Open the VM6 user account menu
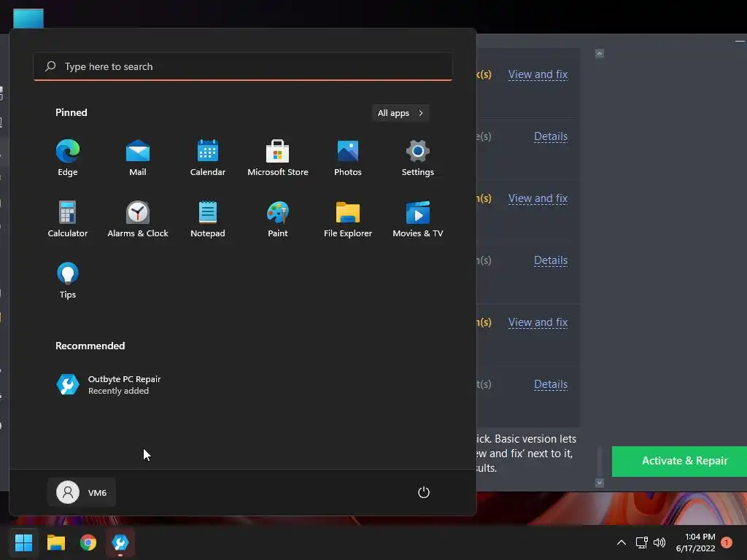The height and width of the screenshot is (560, 747). tap(82, 492)
